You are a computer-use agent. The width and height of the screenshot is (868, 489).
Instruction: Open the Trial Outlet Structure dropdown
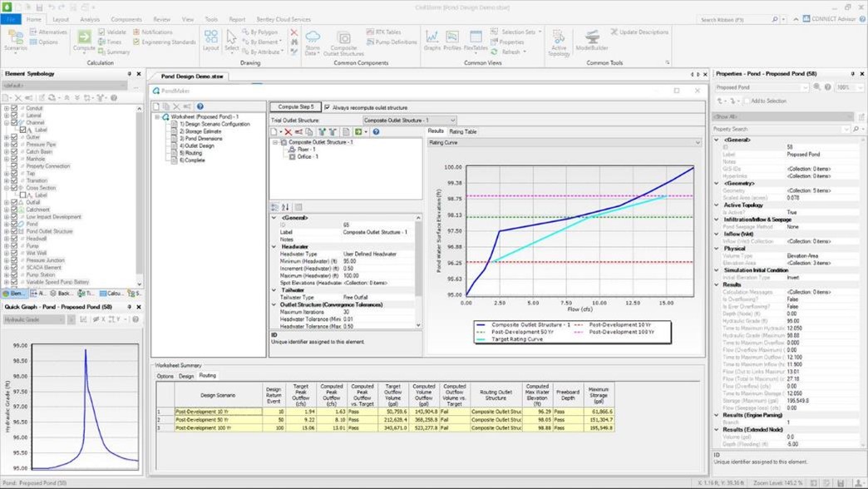453,121
